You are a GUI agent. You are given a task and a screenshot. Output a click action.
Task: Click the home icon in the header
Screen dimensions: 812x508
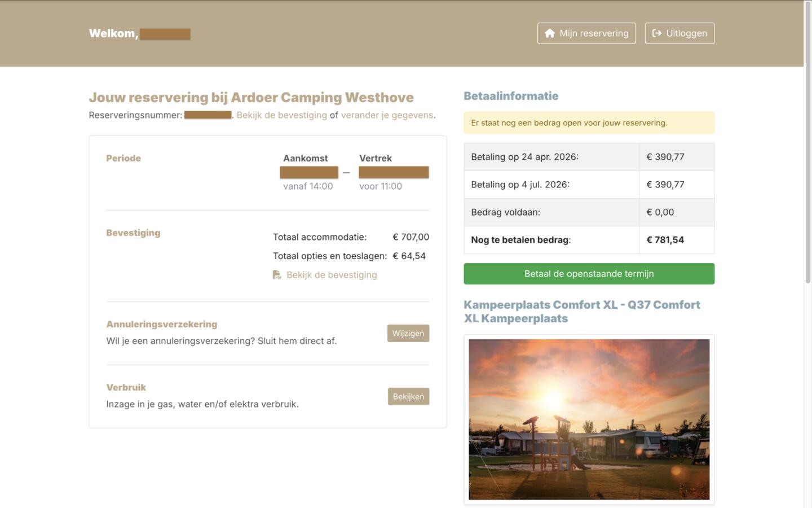[x=550, y=33]
